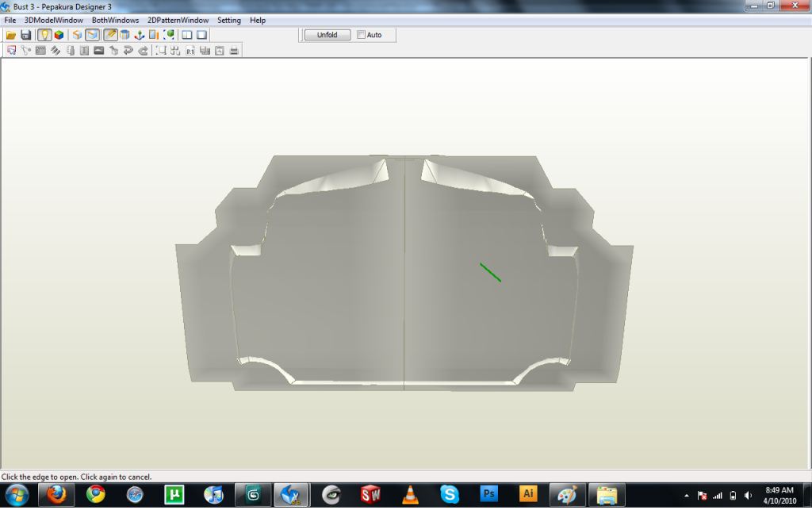The width and height of the screenshot is (812, 510).
Task: Expand the hidden tray icons arrow
Action: coord(687,496)
